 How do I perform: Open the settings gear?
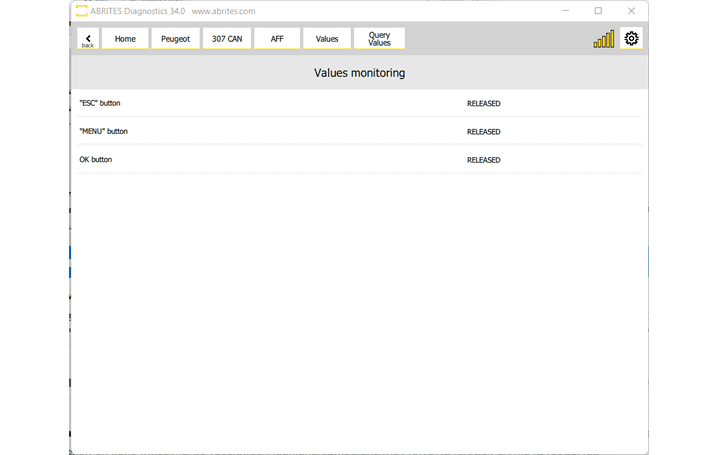click(x=631, y=39)
